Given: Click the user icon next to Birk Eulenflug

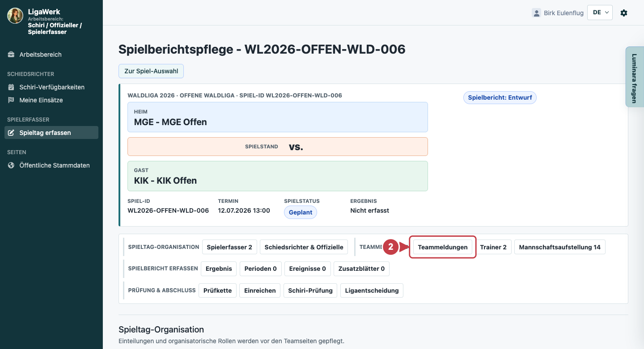Looking at the screenshot, I should tap(536, 13).
